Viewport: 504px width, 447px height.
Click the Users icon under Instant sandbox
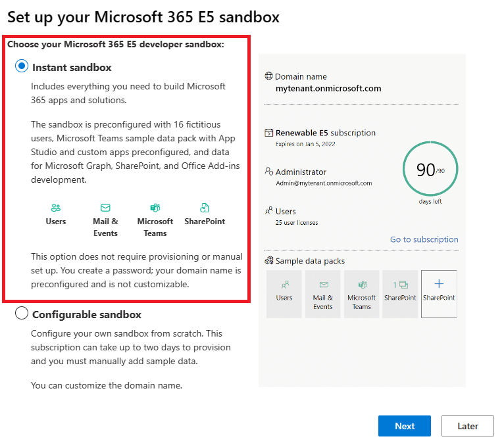tap(56, 208)
